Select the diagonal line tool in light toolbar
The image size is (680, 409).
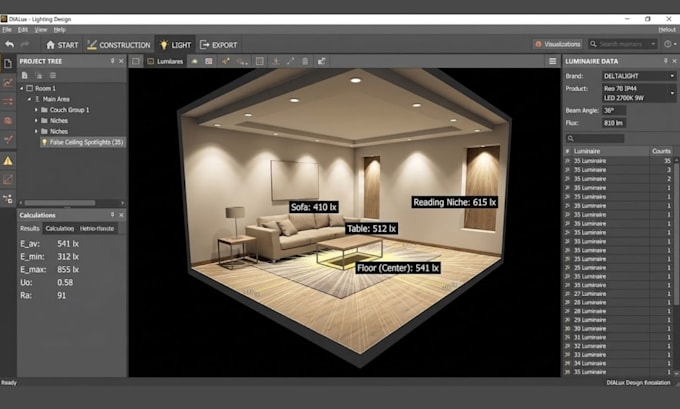click(290, 61)
